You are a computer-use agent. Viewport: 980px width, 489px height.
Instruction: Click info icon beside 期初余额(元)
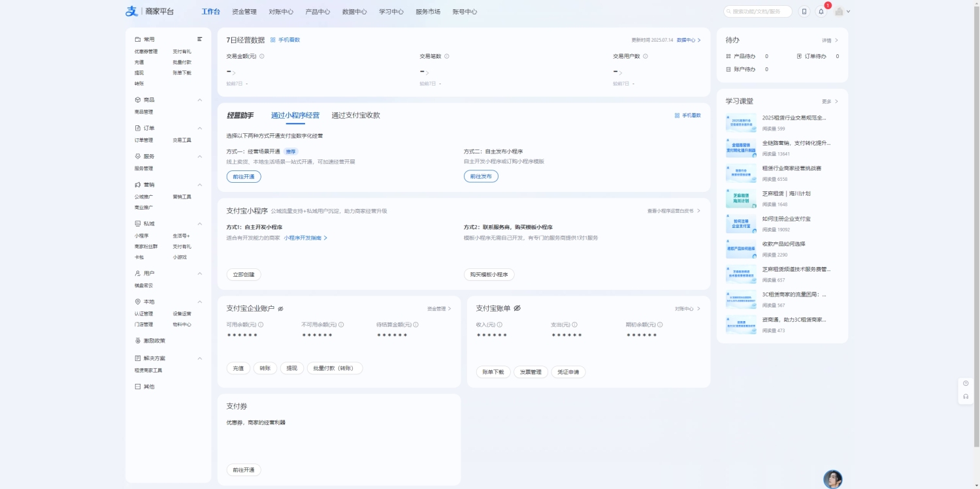[660, 324]
